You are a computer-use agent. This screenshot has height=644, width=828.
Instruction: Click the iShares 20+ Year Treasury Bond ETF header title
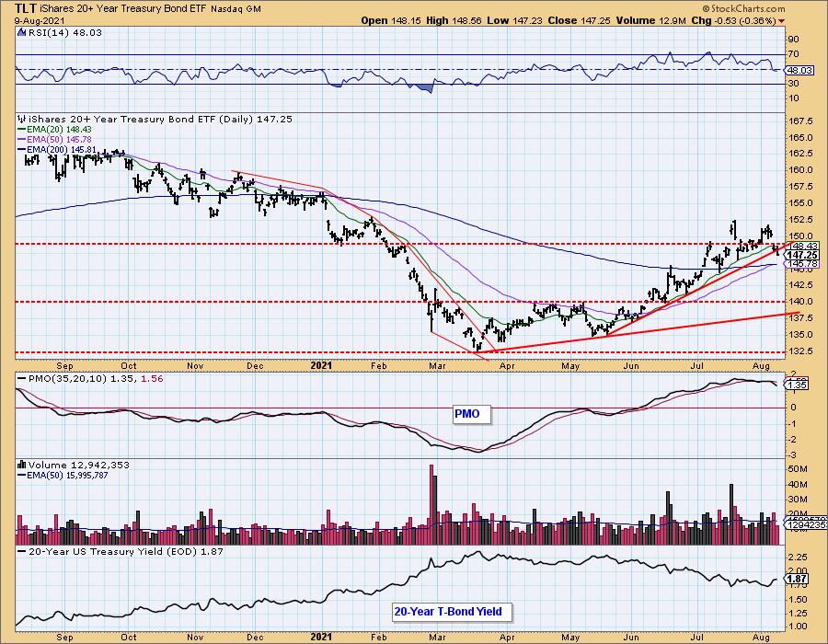(x=123, y=9)
